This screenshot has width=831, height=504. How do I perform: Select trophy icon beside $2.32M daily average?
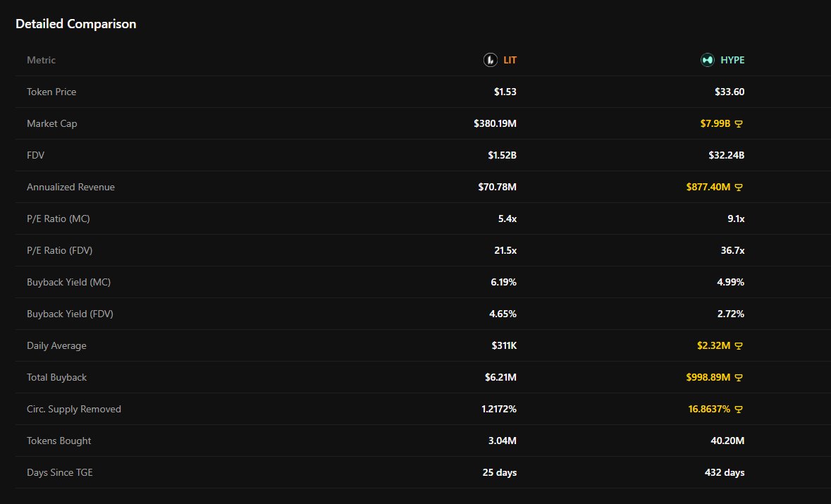tap(739, 346)
